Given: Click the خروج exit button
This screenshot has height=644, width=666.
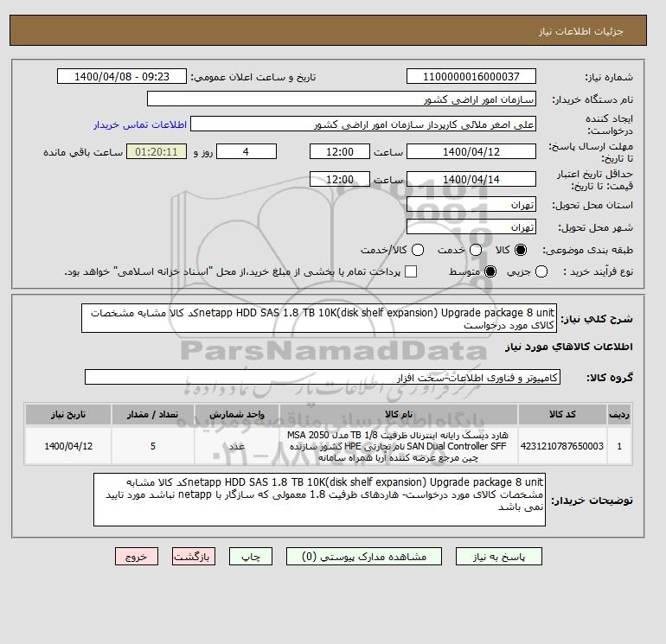Looking at the screenshot, I should point(137,557).
